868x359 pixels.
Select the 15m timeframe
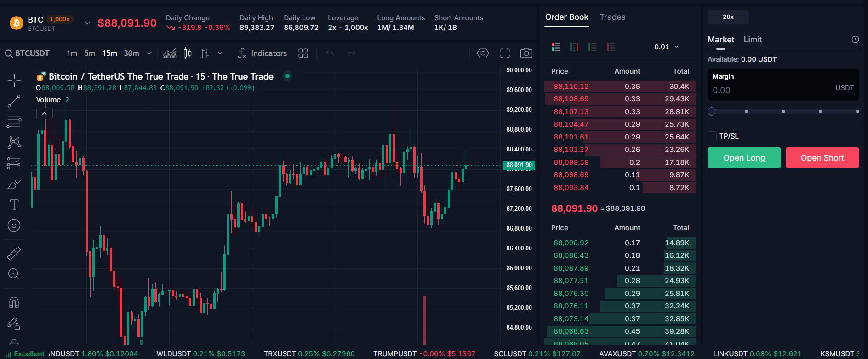tap(109, 53)
